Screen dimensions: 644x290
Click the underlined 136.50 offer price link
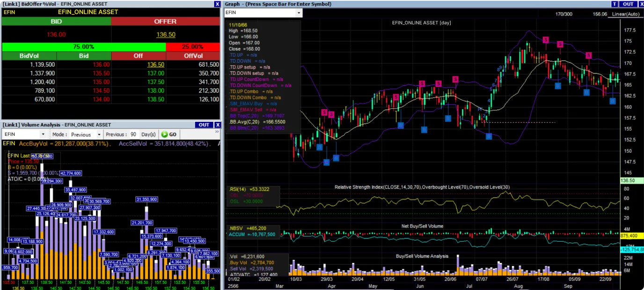[166, 35]
